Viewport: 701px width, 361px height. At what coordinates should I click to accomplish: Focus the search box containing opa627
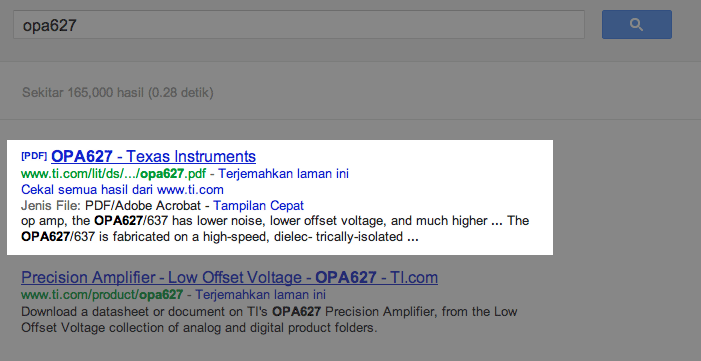tap(299, 25)
